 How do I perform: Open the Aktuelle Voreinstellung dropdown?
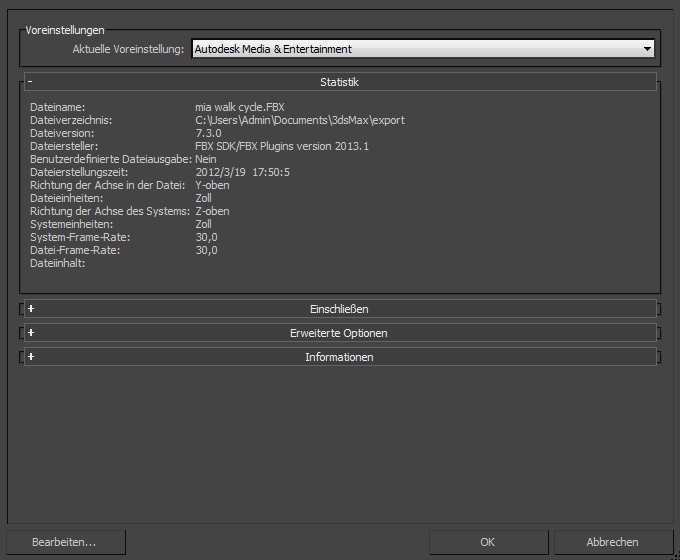423,49
